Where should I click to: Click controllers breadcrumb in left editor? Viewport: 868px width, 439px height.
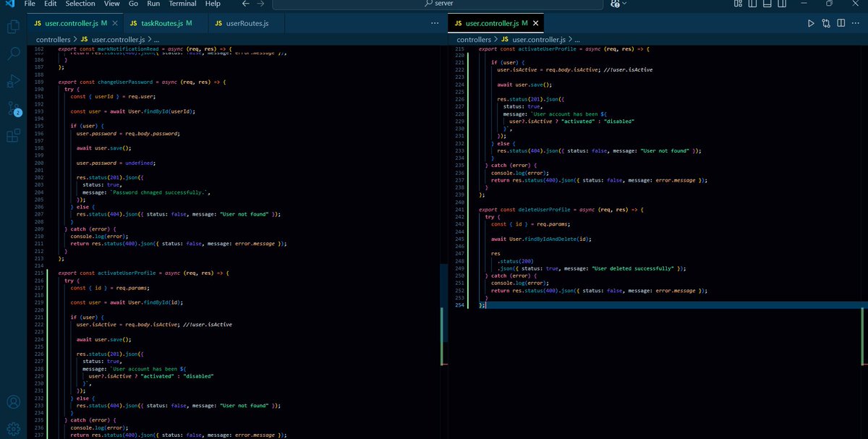coord(54,39)
